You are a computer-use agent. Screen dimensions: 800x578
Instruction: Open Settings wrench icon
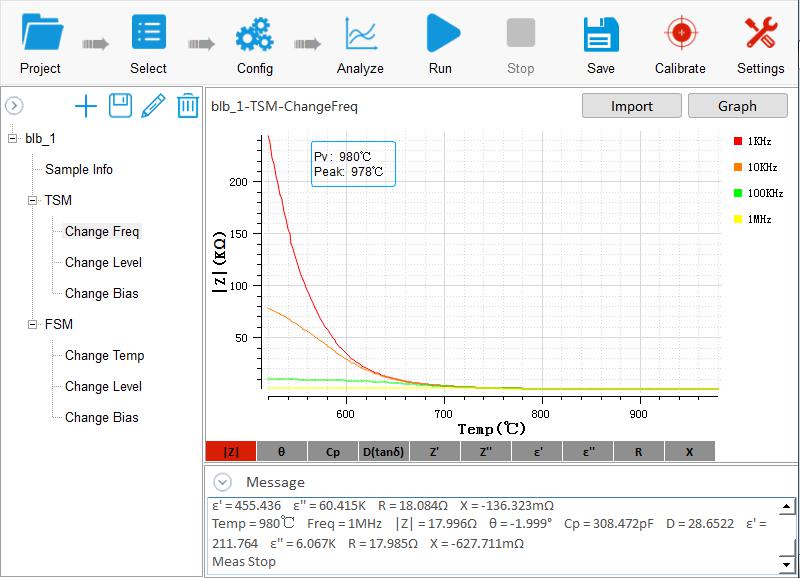click(760, 34)
